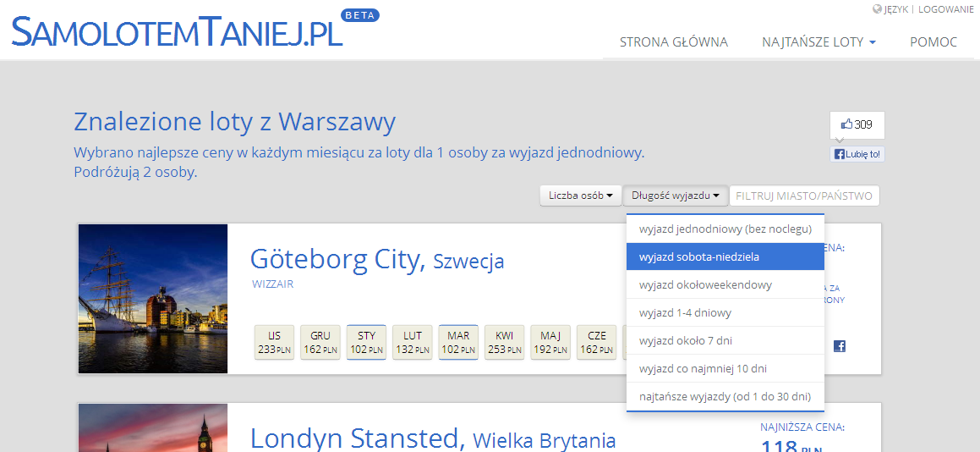The width and height of the screenshot is (980, 452).
Task: Click the 309 likes counter
Action: pyautogui.click(x=857, y=124)
